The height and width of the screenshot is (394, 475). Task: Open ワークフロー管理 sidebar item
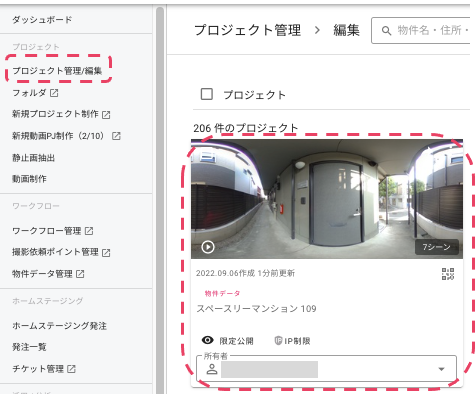pyautogui.click(x=47, y=231)
